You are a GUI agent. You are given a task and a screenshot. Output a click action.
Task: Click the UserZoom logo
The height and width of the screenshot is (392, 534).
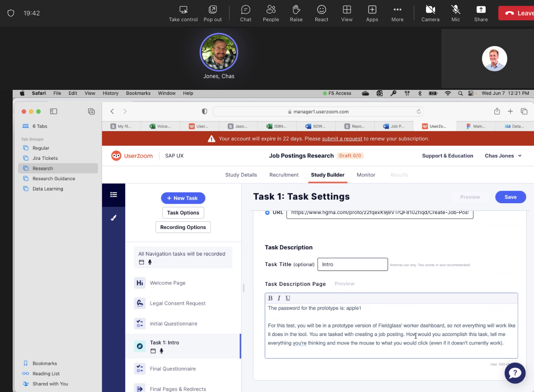132,156
